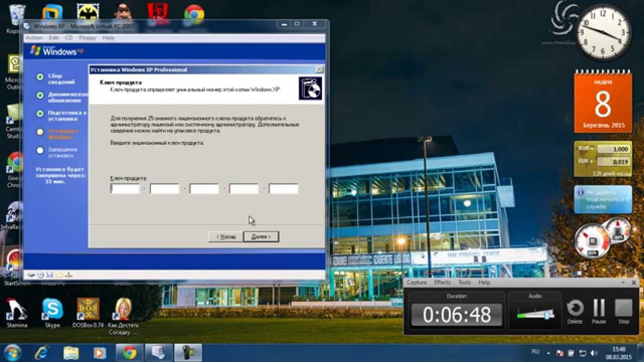Open the Batman-logo desktop icon
The image size is (644, 362).
click(88, 13)
